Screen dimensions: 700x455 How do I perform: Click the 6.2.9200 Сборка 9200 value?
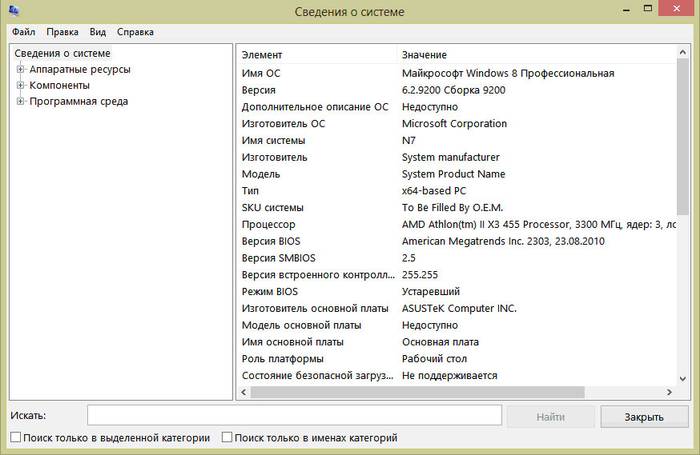point(453,90)
